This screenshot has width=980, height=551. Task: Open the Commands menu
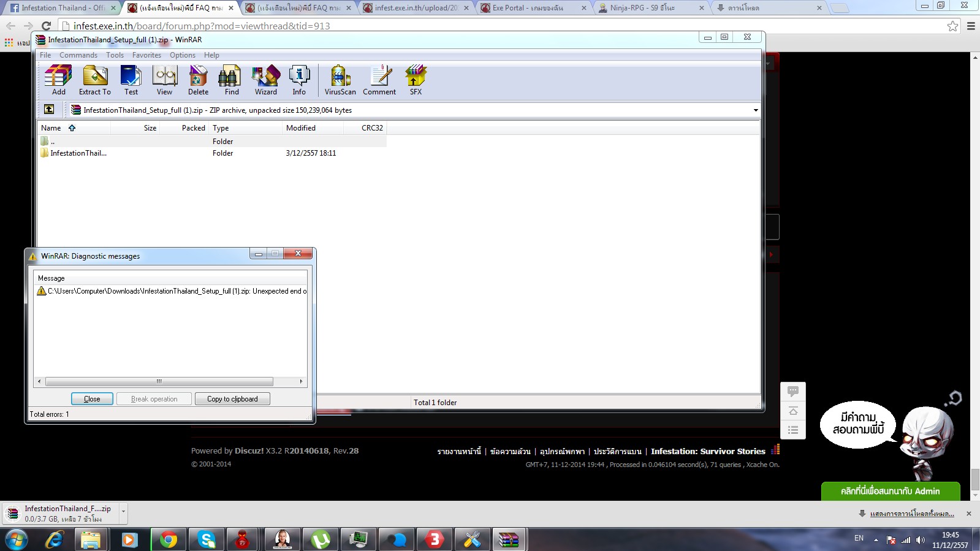click(78, 55)
